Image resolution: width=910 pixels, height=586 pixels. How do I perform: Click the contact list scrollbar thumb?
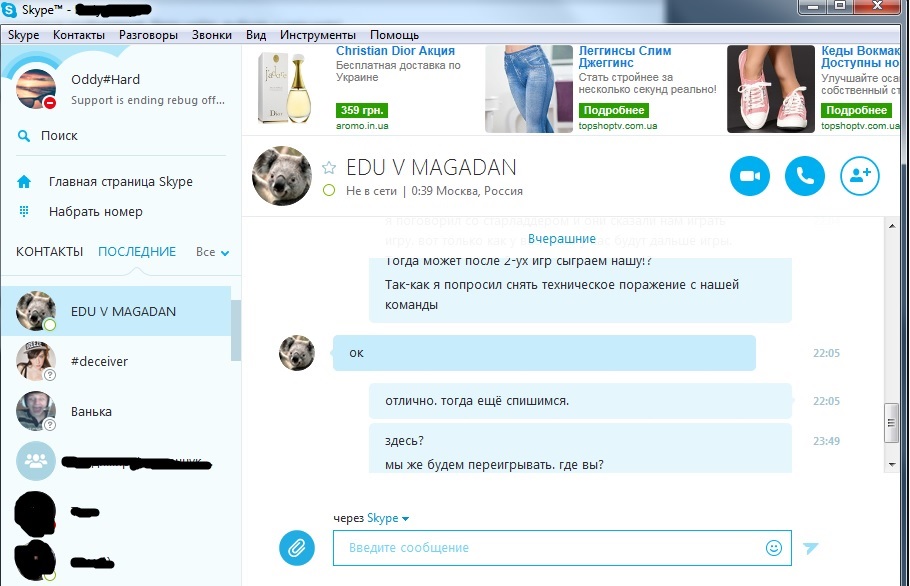(x=236, y=330)
